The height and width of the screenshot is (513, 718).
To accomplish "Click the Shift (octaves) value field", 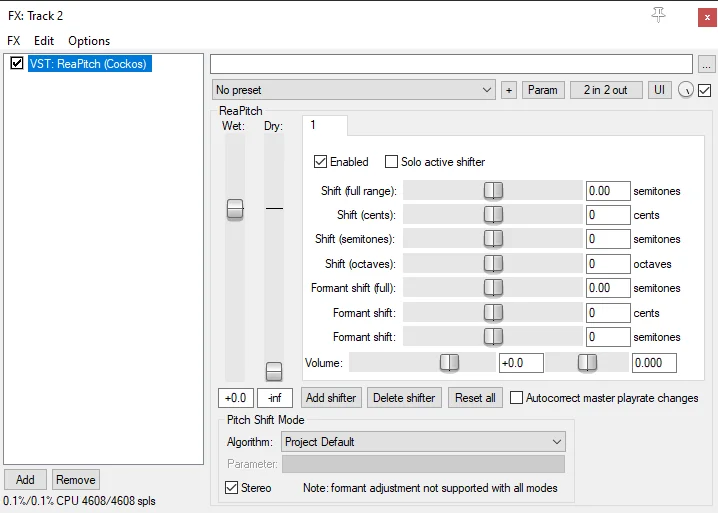I will pyautogui.click(x=608, y=264).
